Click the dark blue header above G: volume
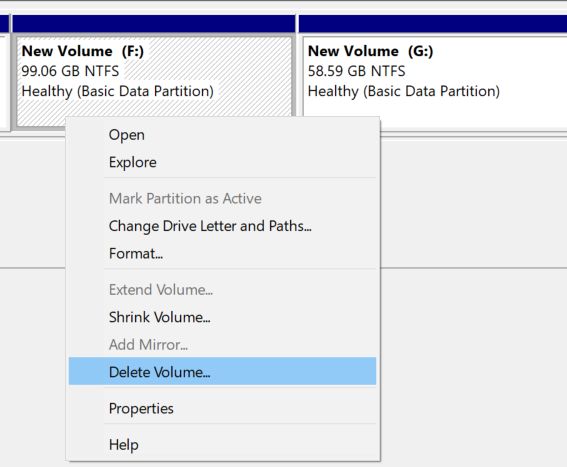 coord(433,24)
